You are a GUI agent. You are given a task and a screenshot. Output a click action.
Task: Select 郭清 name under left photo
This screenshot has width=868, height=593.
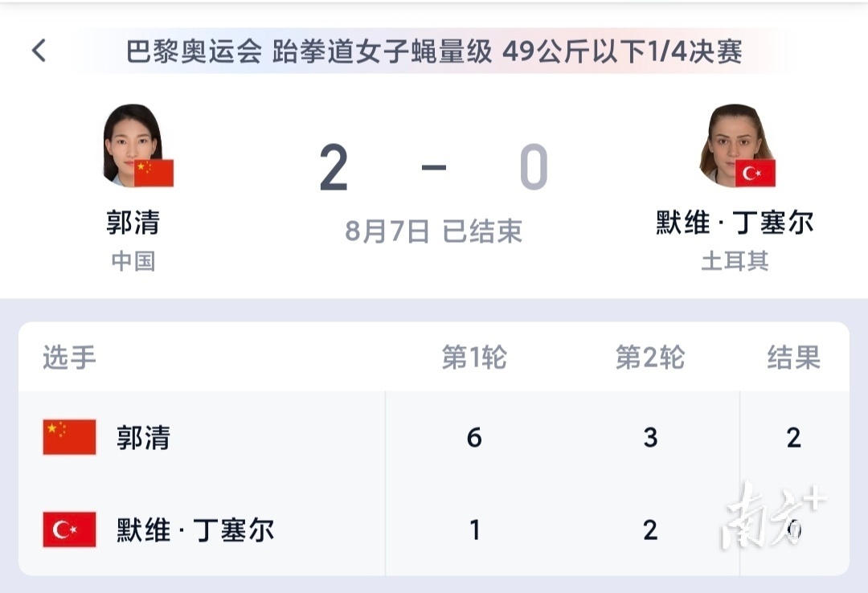click(133, 223)
